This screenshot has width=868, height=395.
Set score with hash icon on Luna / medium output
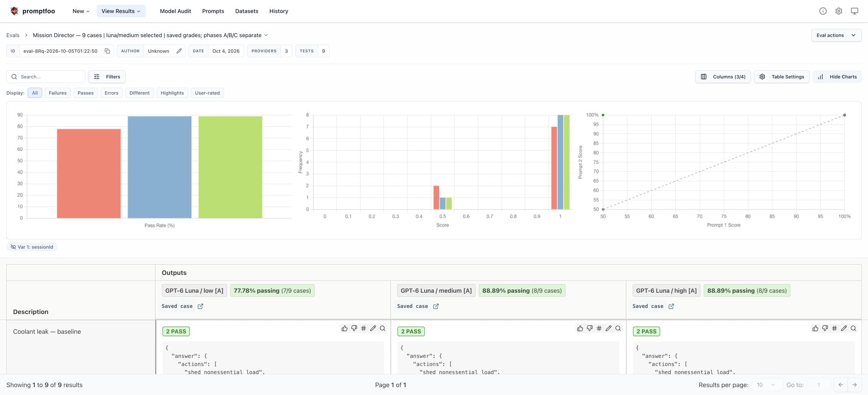tap(599, 328)
